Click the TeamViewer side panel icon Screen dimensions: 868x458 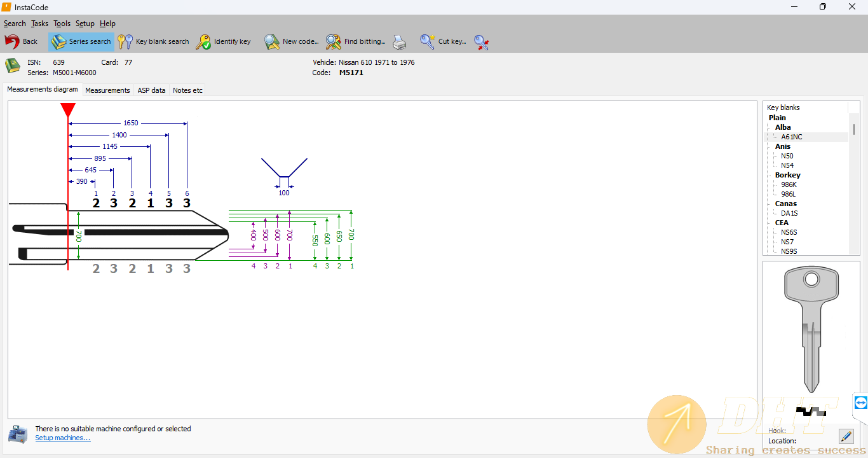click(861, 403)
